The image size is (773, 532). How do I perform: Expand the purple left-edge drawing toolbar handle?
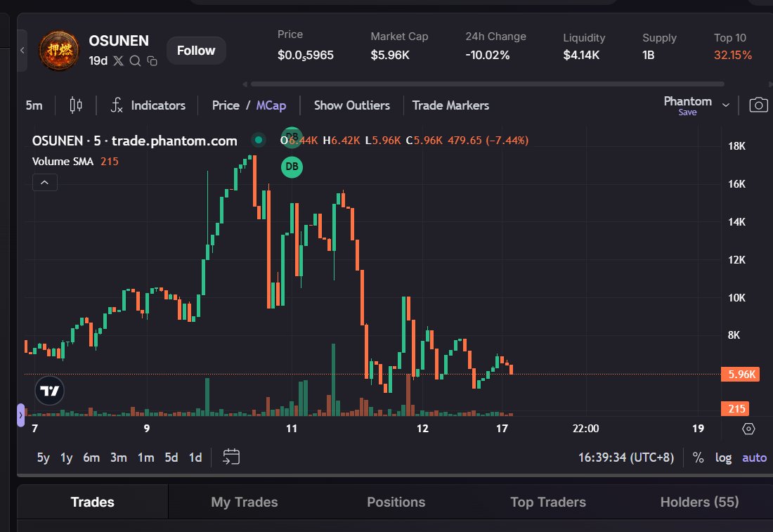(x=20, y=415)
